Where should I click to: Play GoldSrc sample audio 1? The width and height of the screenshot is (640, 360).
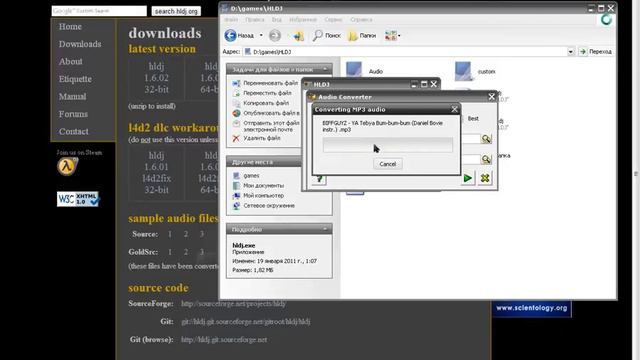[170, 252]
